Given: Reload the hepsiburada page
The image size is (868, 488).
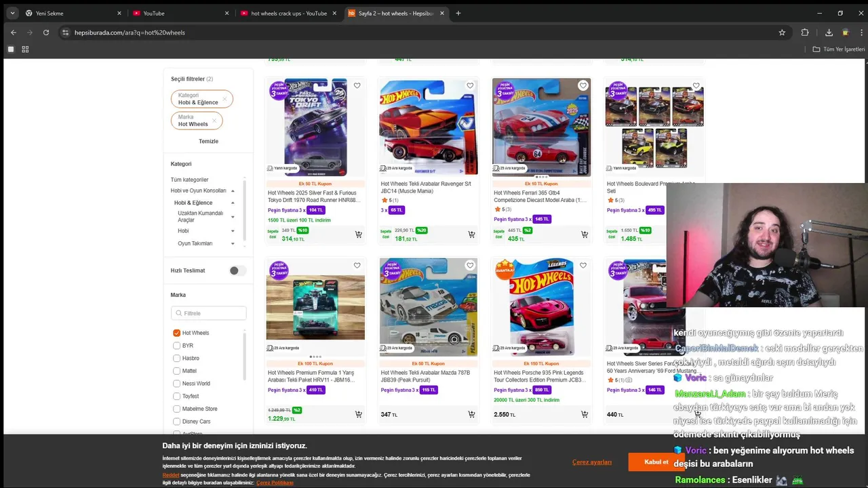Looking at the screenshot, I should tap(45, 33).
